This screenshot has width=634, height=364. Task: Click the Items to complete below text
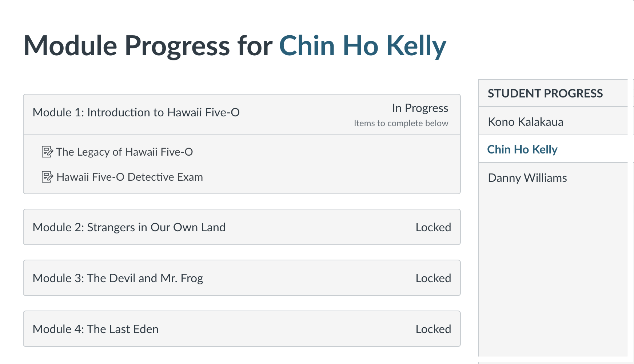401,123
